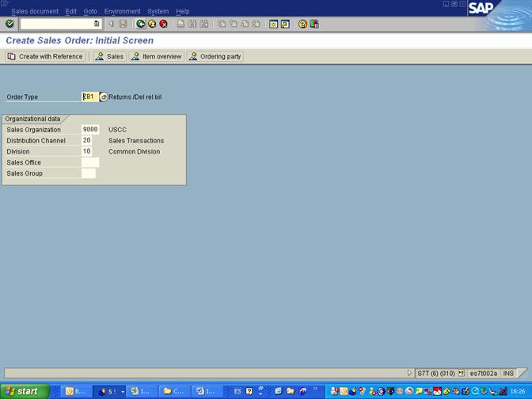
Task: Open the Order Type value search help
Action: click(104, 97)
